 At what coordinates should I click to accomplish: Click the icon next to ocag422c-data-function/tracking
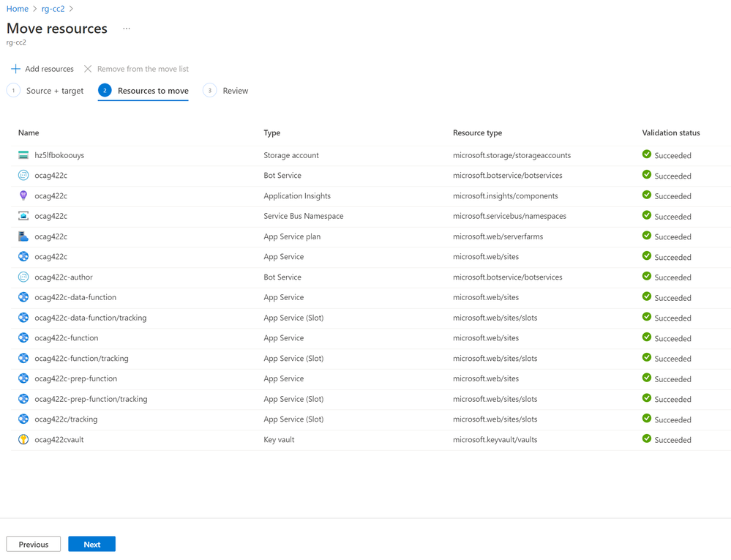(x=23, y=318)
